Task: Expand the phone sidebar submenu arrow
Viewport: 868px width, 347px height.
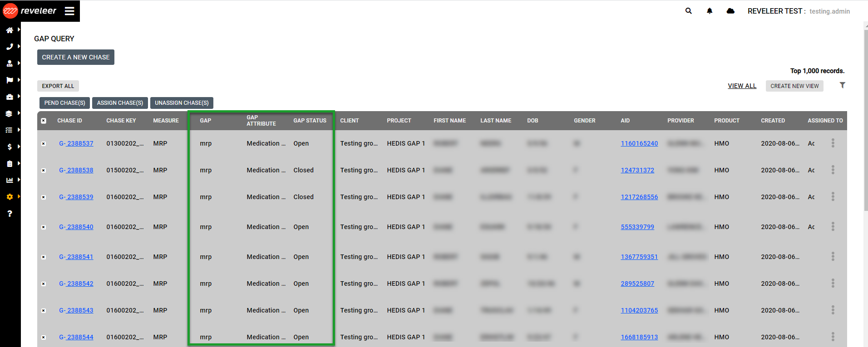Action: tap(19, 46)
